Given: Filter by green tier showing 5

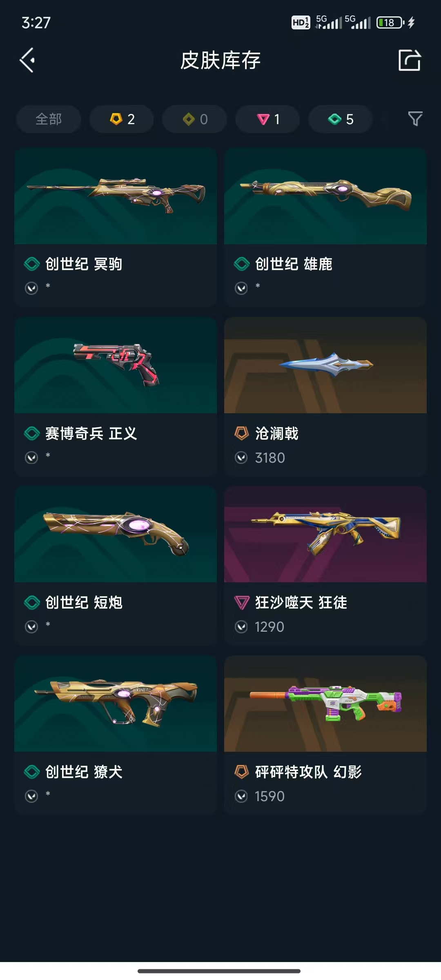Looking at the screenshot, I should click(x=341, y=119).
